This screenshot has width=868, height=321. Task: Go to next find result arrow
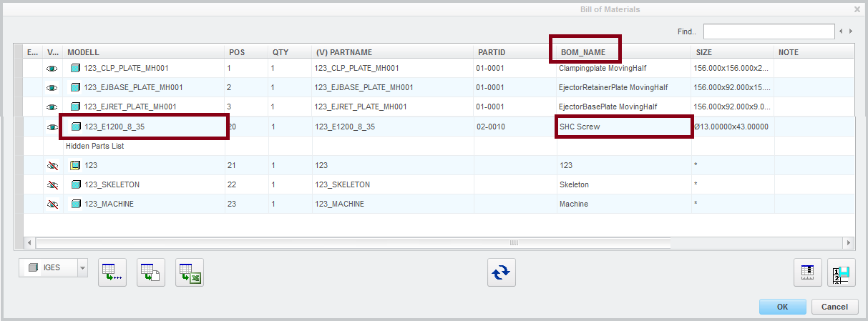tap(850, 31)
